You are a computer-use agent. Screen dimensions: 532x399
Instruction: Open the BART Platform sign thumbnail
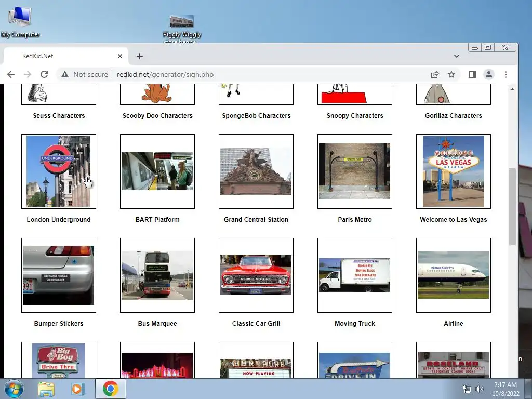[x=157, y=171]
